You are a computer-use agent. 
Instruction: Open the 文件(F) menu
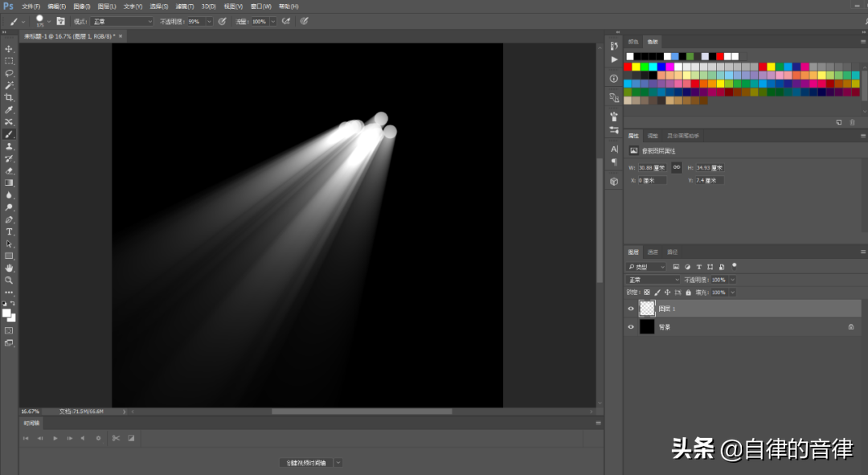31,6
